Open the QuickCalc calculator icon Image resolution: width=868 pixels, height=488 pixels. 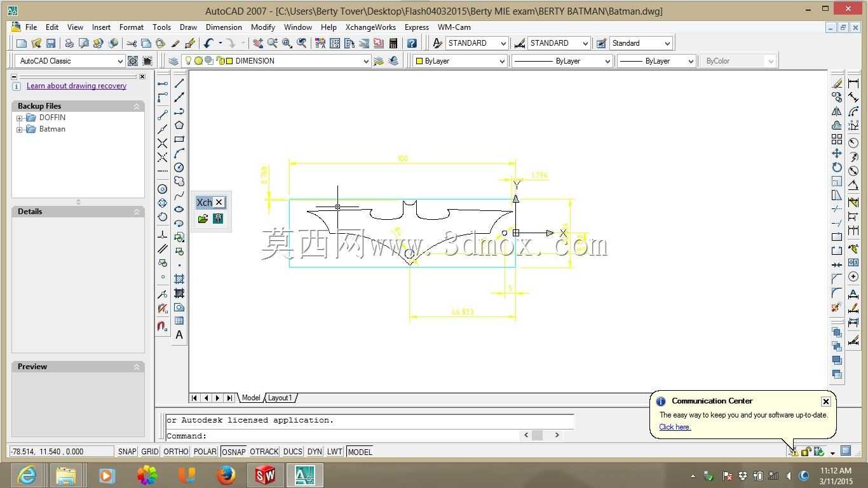pos(393,43)
